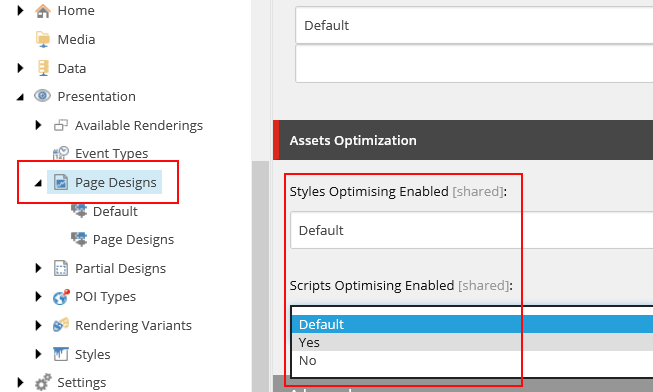Click the Assets Optimization section header

point(463,140)
